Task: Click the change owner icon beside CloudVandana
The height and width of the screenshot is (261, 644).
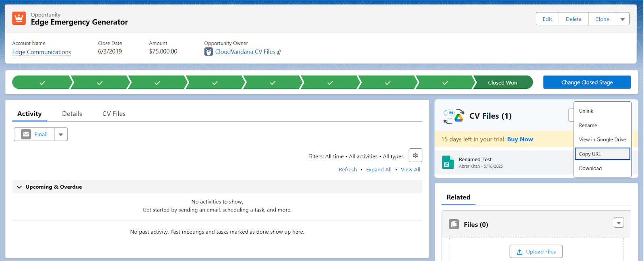Action: (x=279, y=52)
